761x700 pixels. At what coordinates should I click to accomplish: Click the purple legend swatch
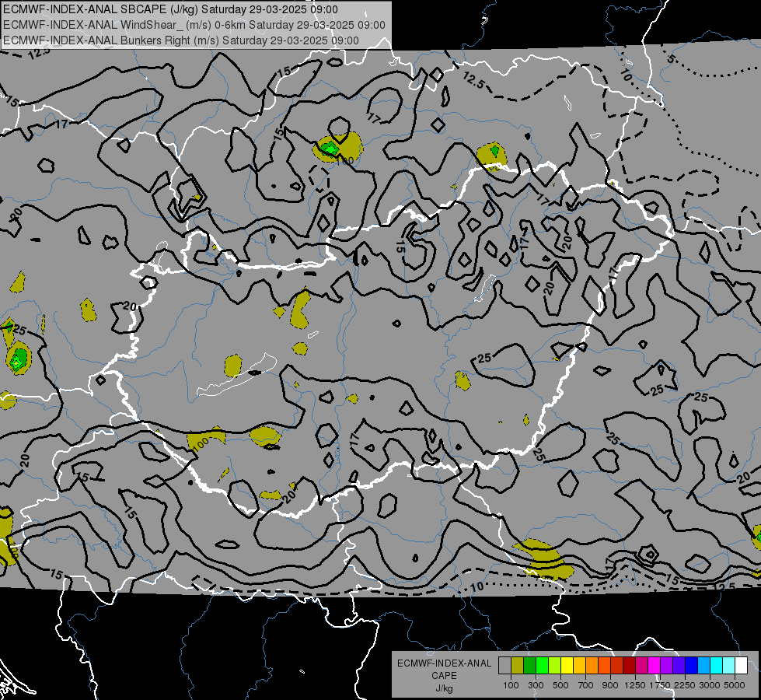click(666, 665)
